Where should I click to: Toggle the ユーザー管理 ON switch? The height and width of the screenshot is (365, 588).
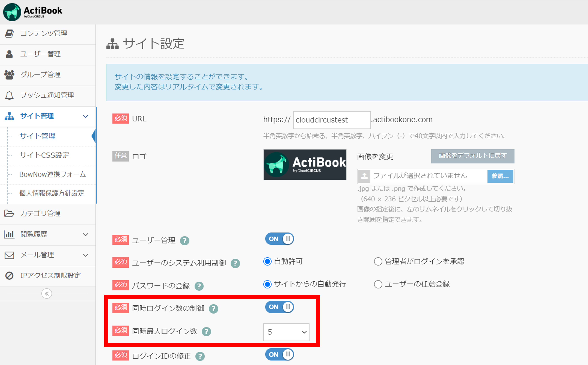click(279, 239)
